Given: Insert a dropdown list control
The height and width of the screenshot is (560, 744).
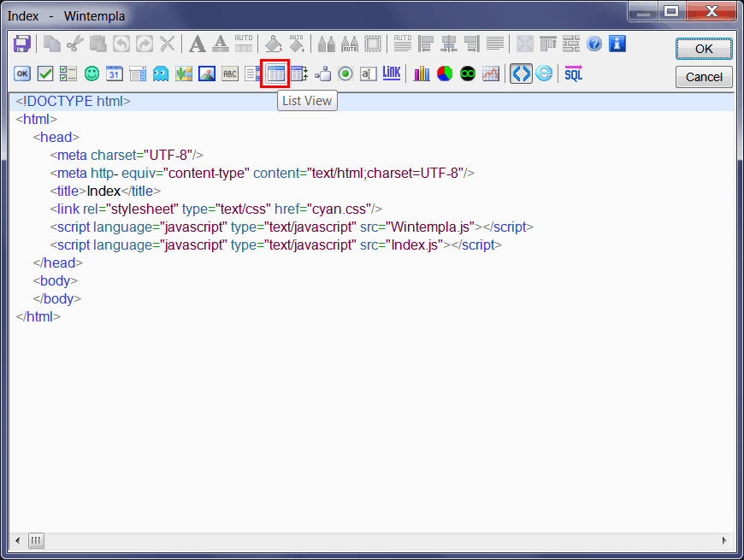Looking at the screenshot, I should (138, 74).
